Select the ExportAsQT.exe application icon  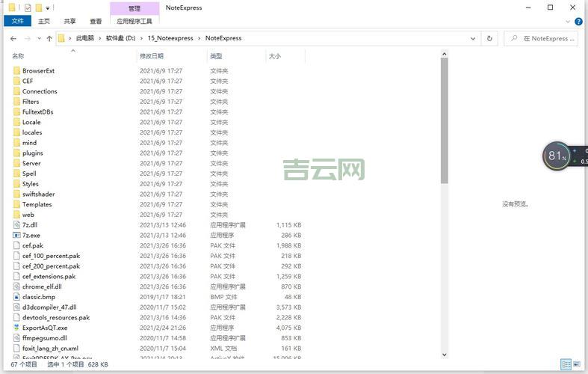click(16, 328)
